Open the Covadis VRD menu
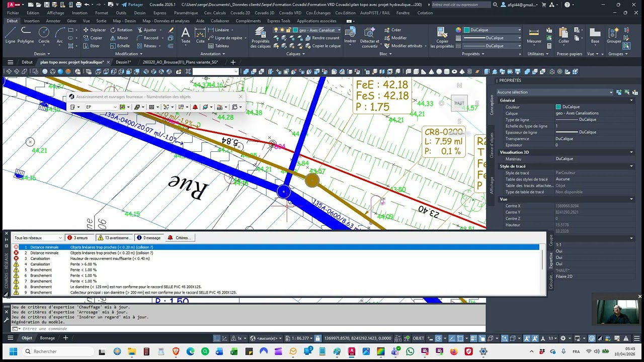The image size is (644, 362). 290,13
